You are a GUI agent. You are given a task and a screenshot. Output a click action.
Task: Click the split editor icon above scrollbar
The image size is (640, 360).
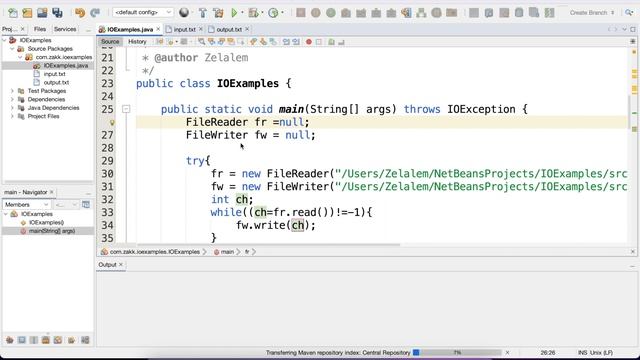[633, 42]
